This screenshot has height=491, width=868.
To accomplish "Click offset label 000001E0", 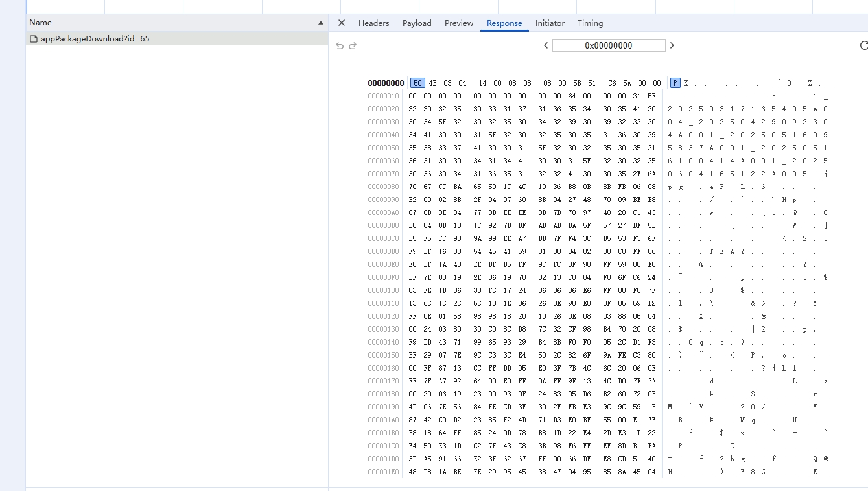I will [384, 472].
